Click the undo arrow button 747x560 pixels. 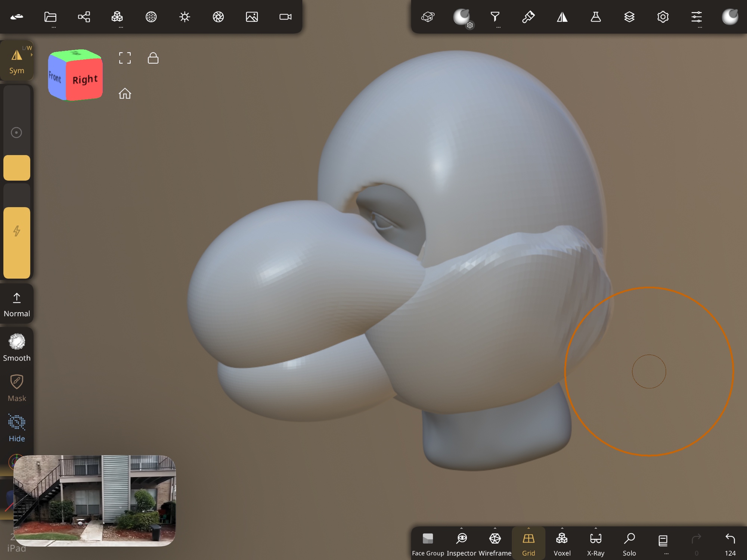pos(730,539)
